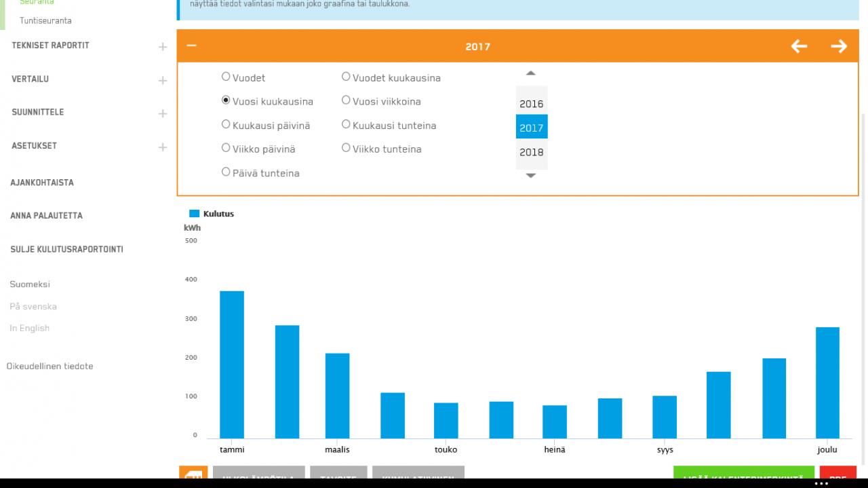This screenshot has width=868, height=488.
Task: Open the Anna palautetta menu item
Action: pyautogui.click(x=46, y=216)
